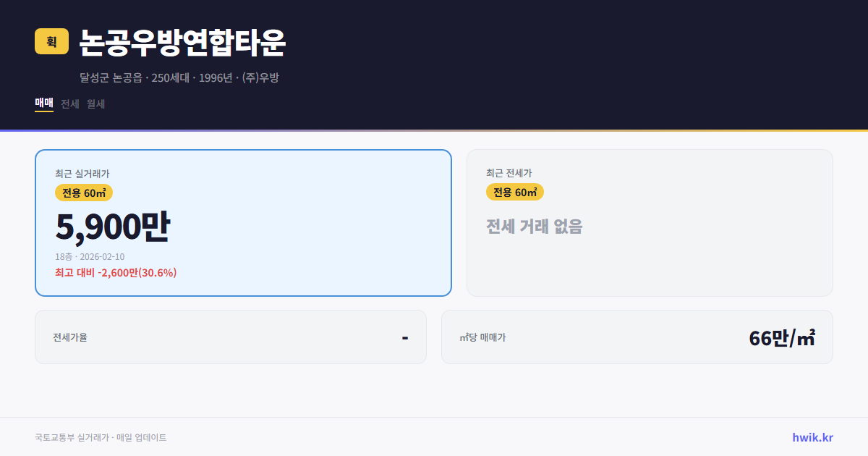
Task: Open the hwik.kr link
Action: [812, 437]
